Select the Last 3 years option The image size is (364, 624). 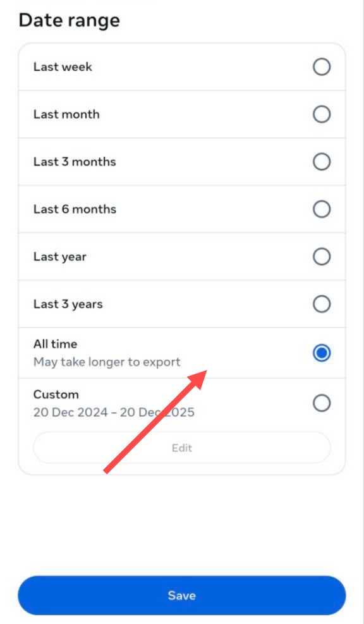[x=322, y=303]
